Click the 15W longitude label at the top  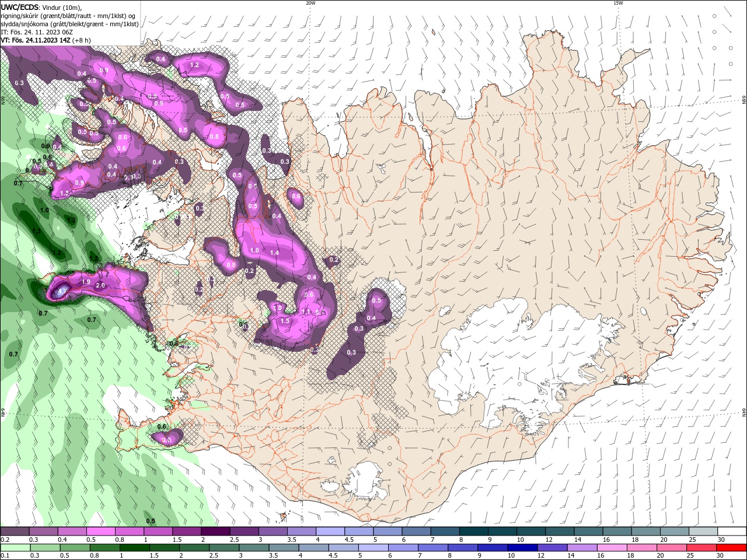click(x=618, y=3)
